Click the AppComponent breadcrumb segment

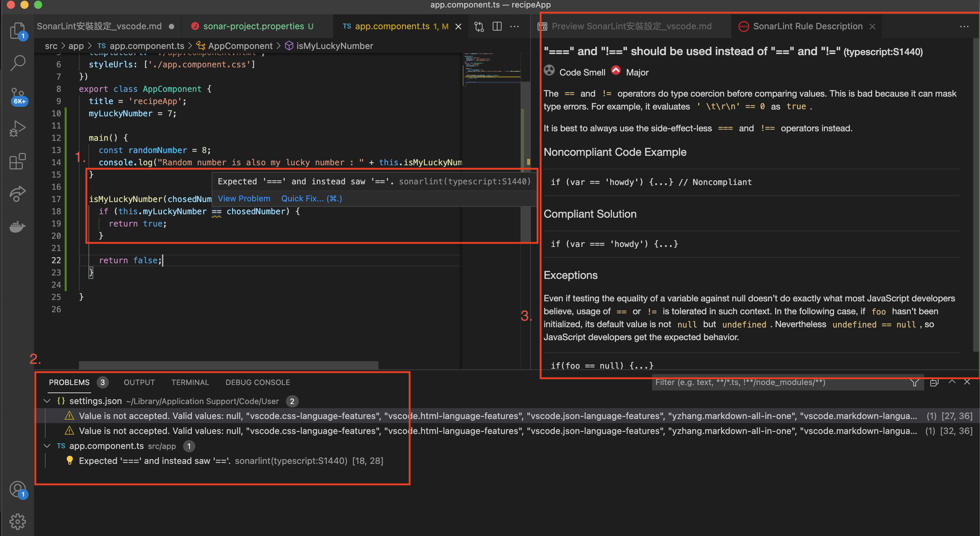(x=234, y=46)
